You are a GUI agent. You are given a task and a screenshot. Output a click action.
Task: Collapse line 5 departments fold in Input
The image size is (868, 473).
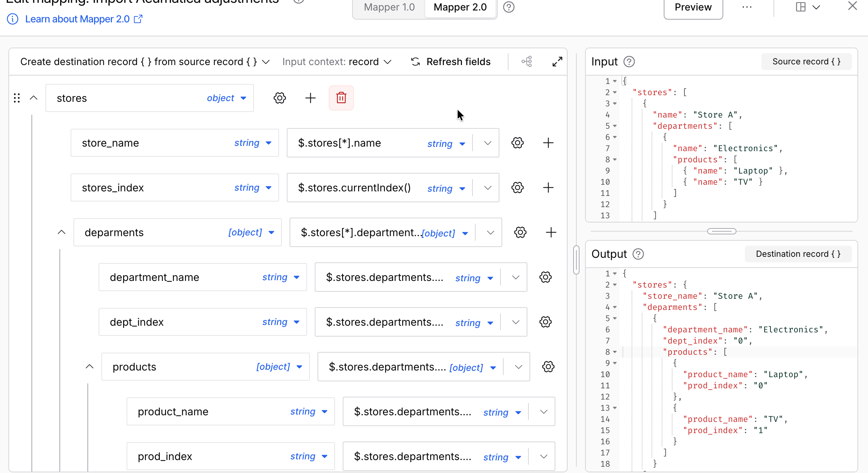click(x=615, y=126)
